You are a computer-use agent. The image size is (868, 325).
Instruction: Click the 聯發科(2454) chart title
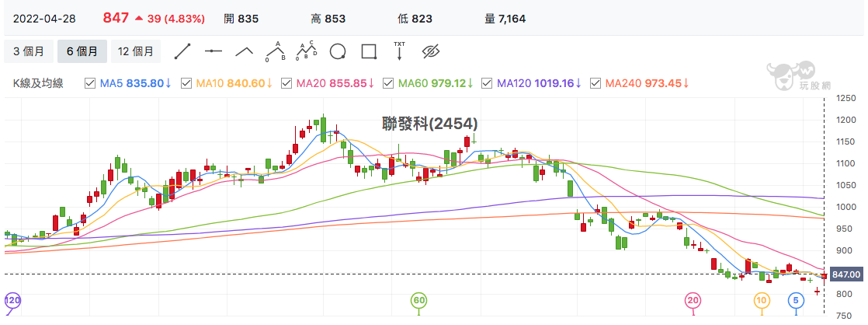coord(430,123)
